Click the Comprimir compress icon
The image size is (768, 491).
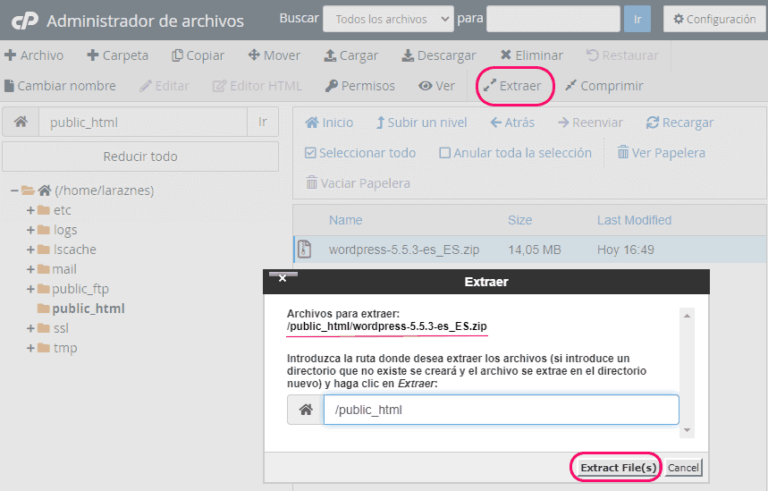coord(570,86)
